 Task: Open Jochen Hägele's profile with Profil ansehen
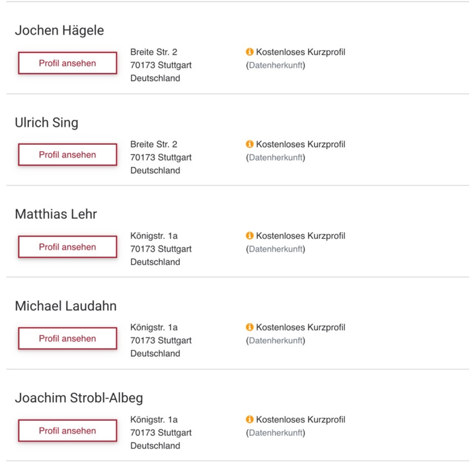pyautogui.click(x=67, y=63)
